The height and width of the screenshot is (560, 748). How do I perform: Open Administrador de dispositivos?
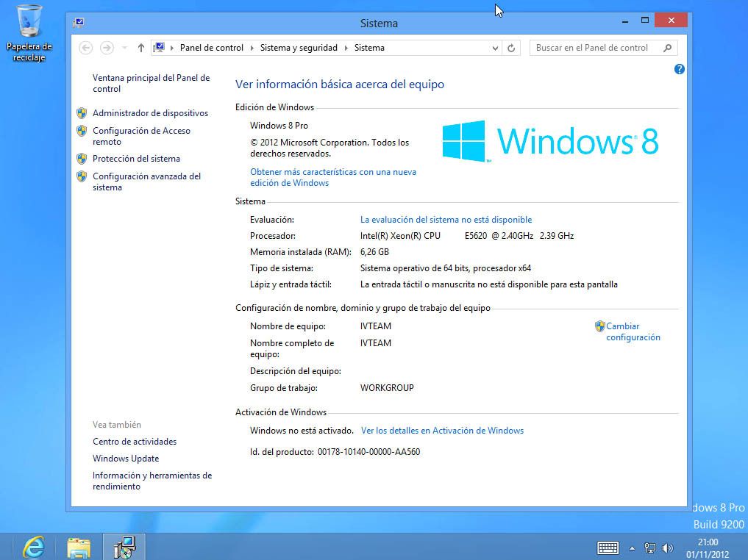(x=150, y=113)
